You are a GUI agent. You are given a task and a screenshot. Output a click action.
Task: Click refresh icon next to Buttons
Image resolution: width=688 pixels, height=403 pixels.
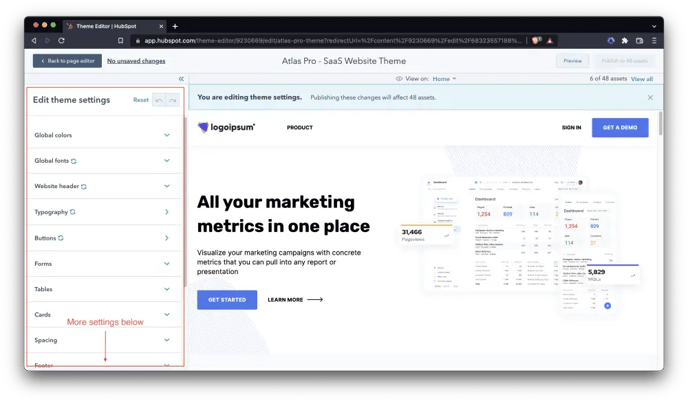[x=61, y=238]
